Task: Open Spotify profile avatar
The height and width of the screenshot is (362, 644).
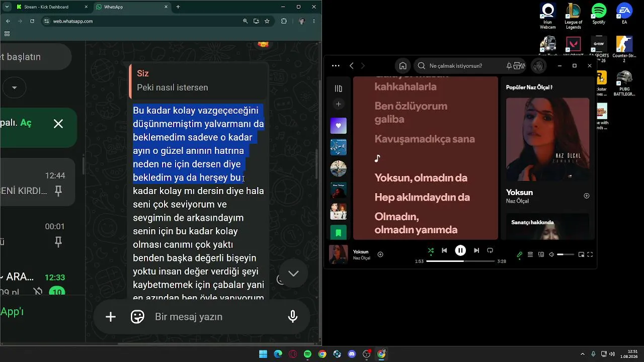Action: click(539, 66)
